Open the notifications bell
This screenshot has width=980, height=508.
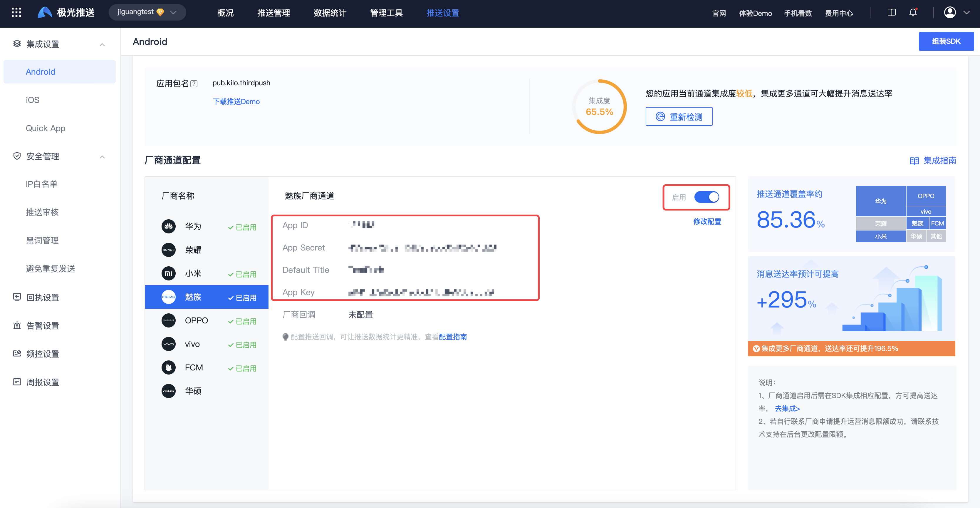[x=913, y=13]
